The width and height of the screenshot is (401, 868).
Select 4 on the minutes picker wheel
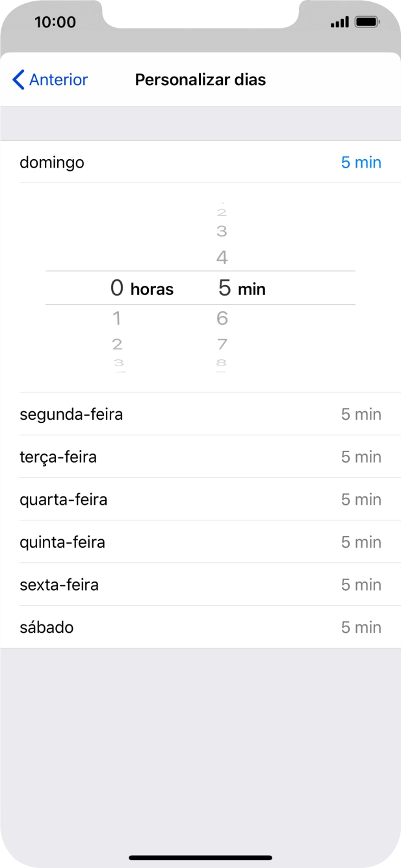(x=222, y=257)
